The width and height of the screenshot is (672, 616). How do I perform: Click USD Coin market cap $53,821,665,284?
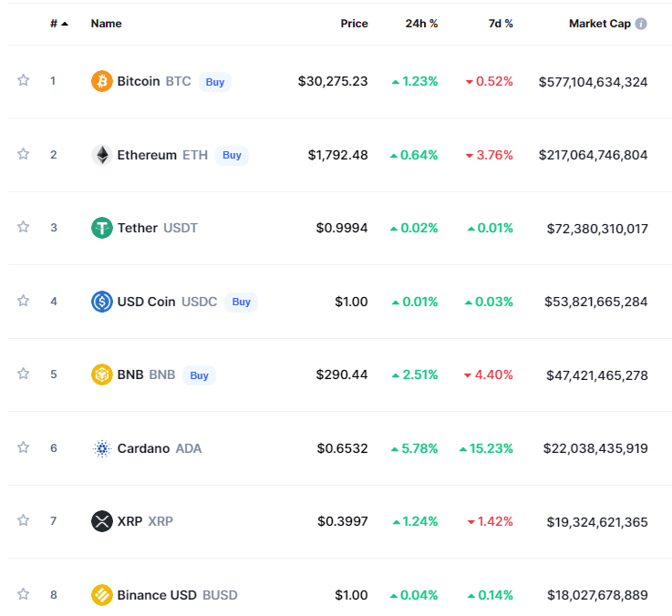coord(595,302)
